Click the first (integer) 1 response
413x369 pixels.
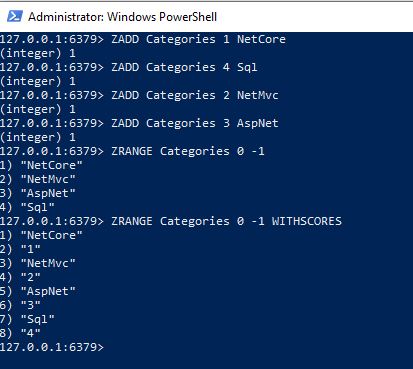(38, 53)
